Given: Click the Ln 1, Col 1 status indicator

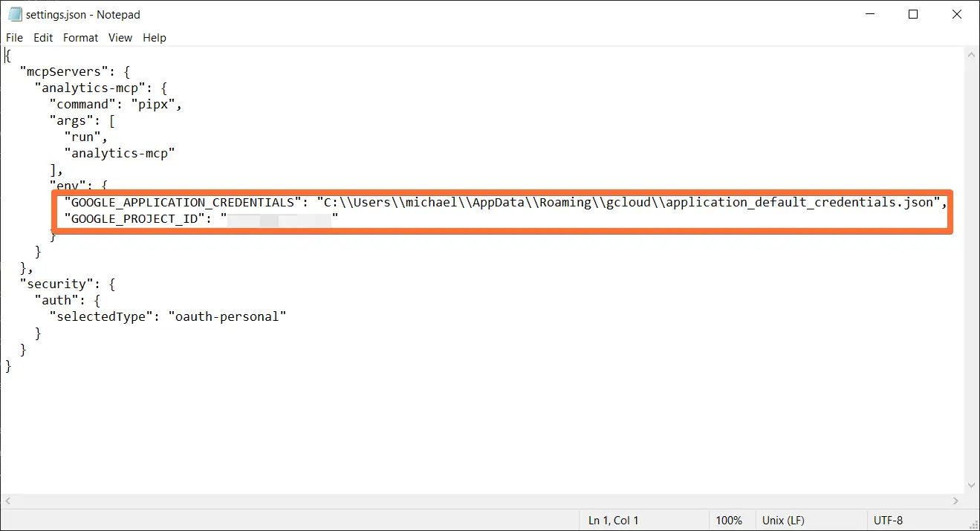Looking at the screenshot, I should tap(613, 520).
